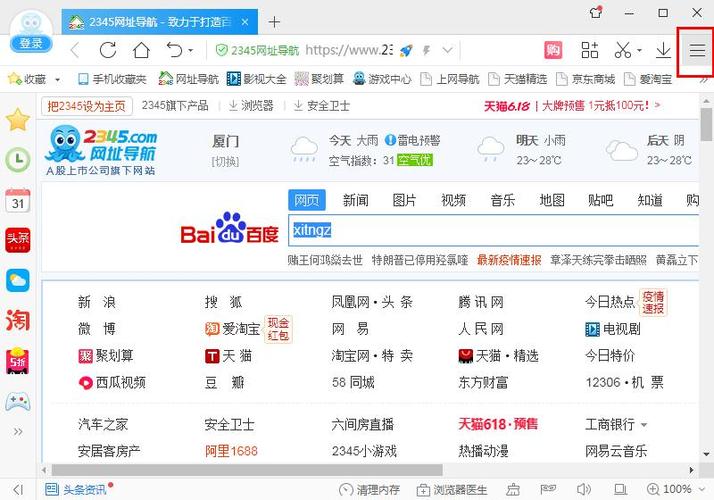Click the mute speaker icon in status bar
The height and width of the screenshot is (500, 714).
(x=583, y=490)
